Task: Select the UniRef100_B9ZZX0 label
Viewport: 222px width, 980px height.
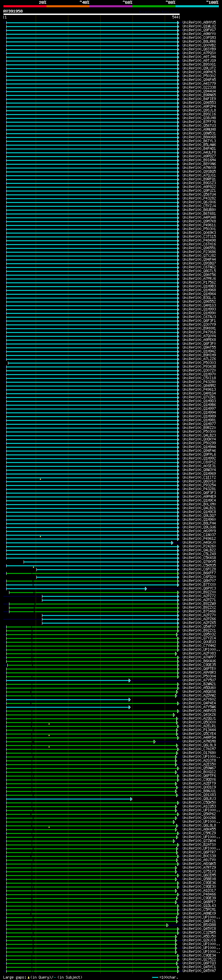Action: [x=199, y=592]
